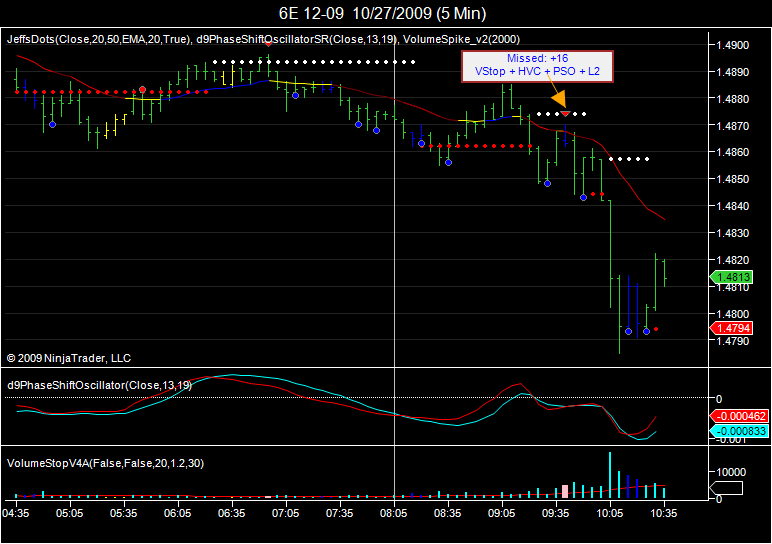Click the VolumeStopV4A(False,False,20,1.2,30) panel label
Image resolution: width=772 pixels, height=544 pixels.
point(105,463)
